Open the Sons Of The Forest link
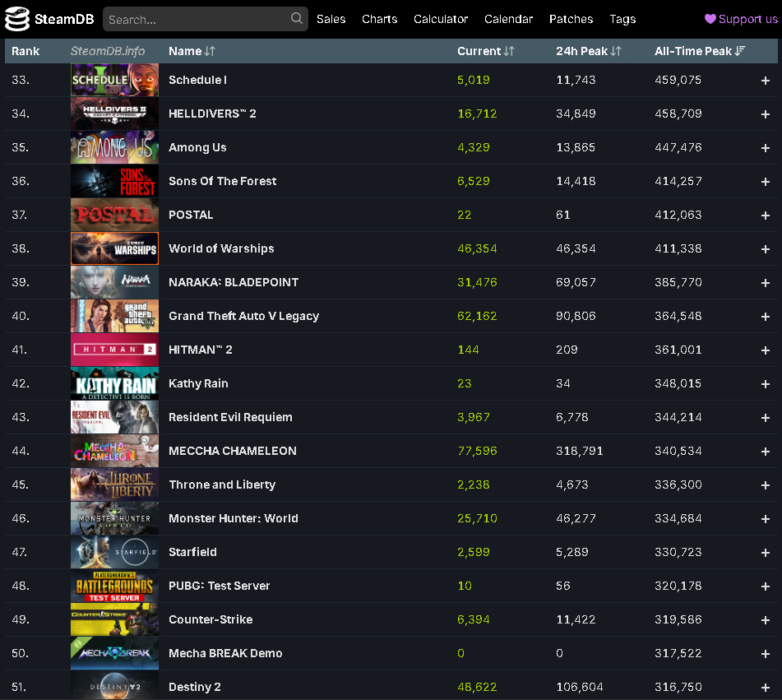The image size is (782, 700). click(223, 181)
